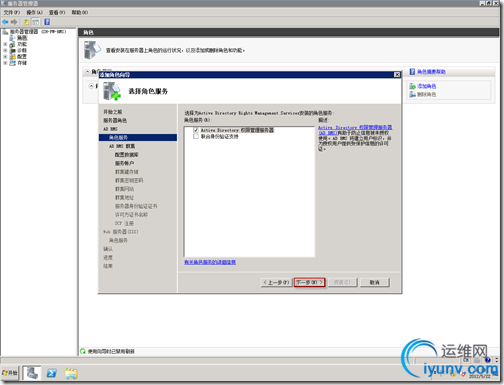504x385 pixels.
Task: Click the add-role icon beside 添加角色
Action: [413, 86]
